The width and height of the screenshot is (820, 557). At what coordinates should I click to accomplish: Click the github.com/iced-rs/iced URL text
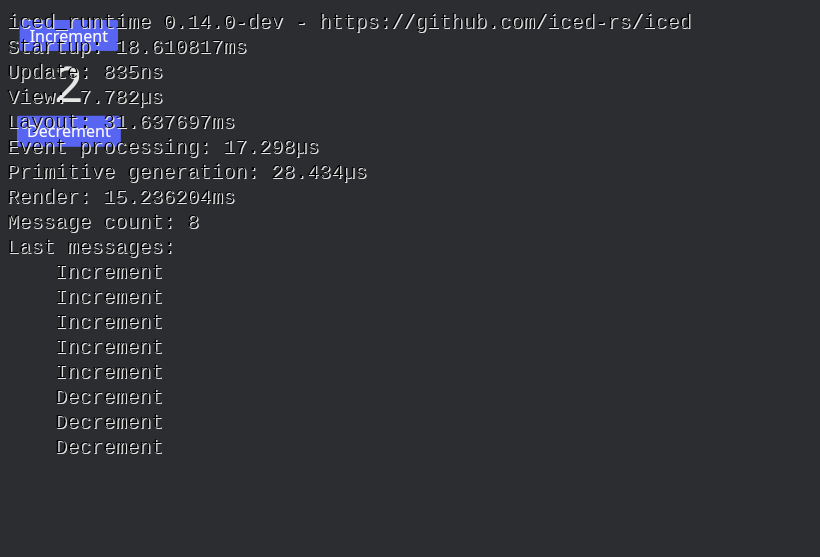(x=505, y=22)
